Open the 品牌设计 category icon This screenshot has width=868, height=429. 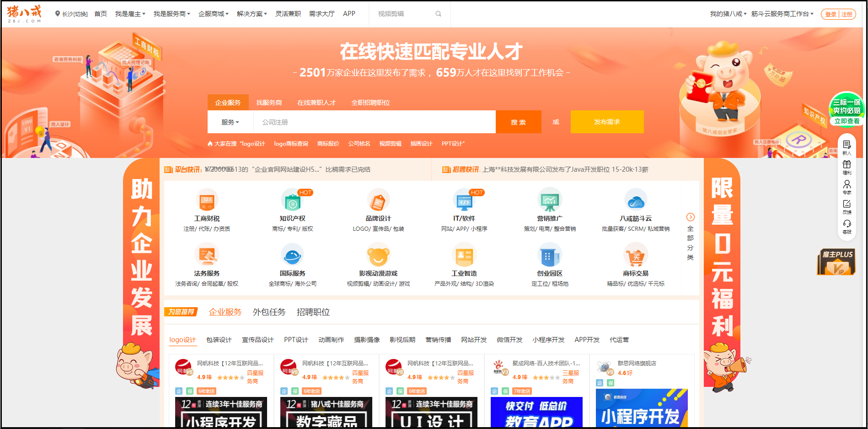coord(378,201)
